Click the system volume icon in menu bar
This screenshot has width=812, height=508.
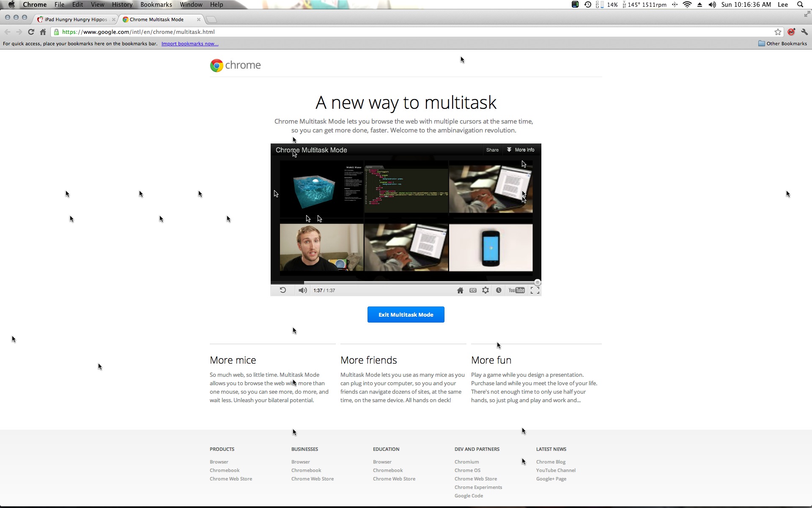tap(712, 5)
